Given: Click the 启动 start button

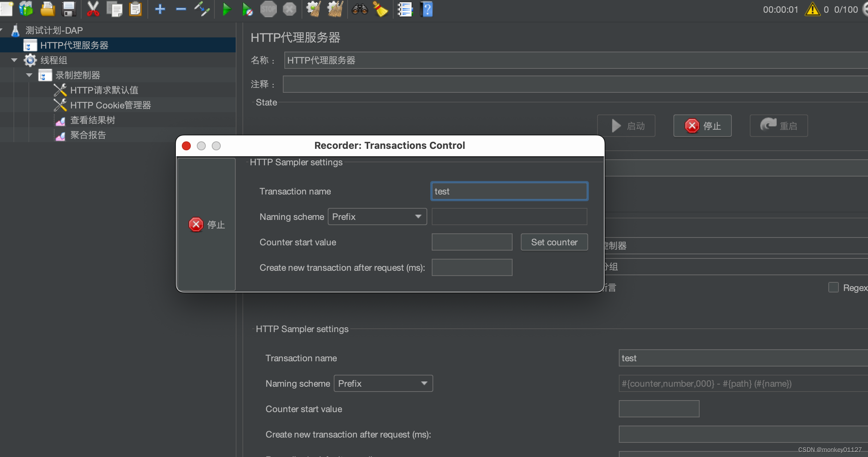Looking at the screenshot, I should (x=626, y=126).
